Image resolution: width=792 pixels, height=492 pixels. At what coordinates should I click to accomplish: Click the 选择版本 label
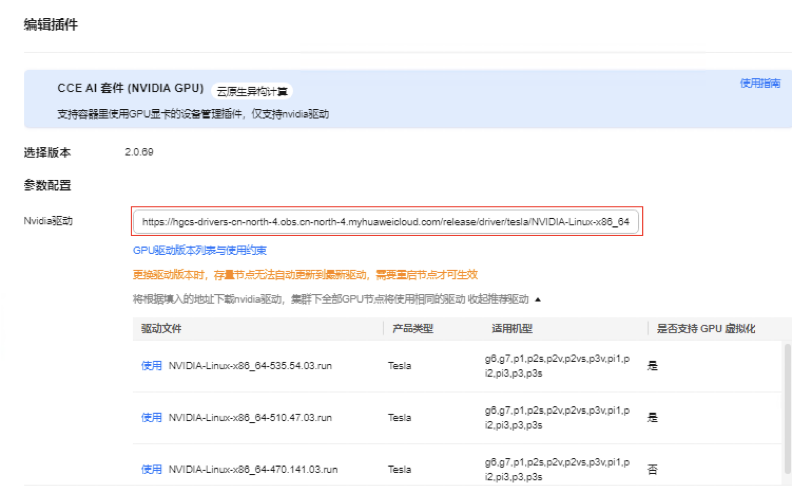[47, 153]
